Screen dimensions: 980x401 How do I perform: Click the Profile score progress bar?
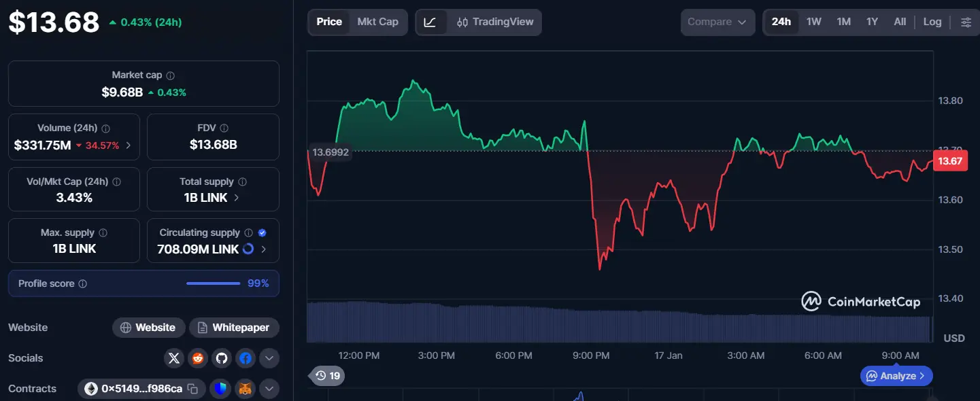(x=213, y=283)
